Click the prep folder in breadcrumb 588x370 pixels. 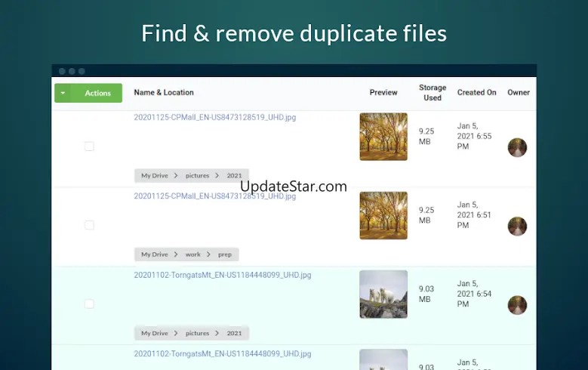[225, 254]
